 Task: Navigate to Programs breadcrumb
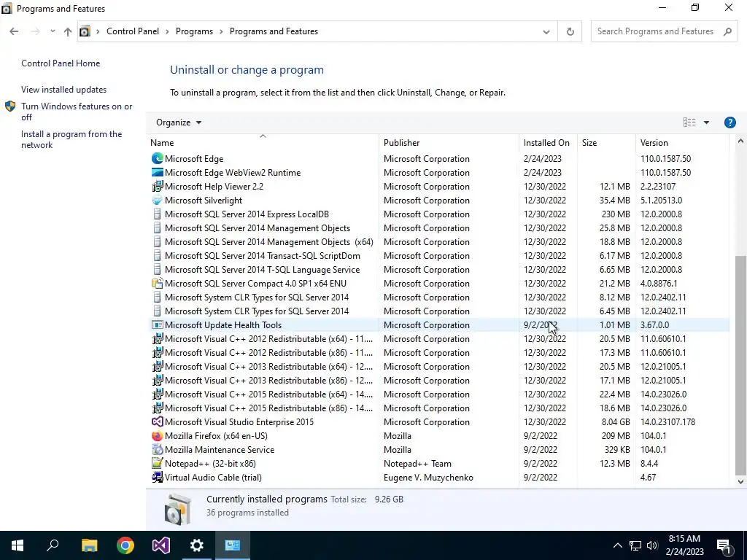pos(194,31)
